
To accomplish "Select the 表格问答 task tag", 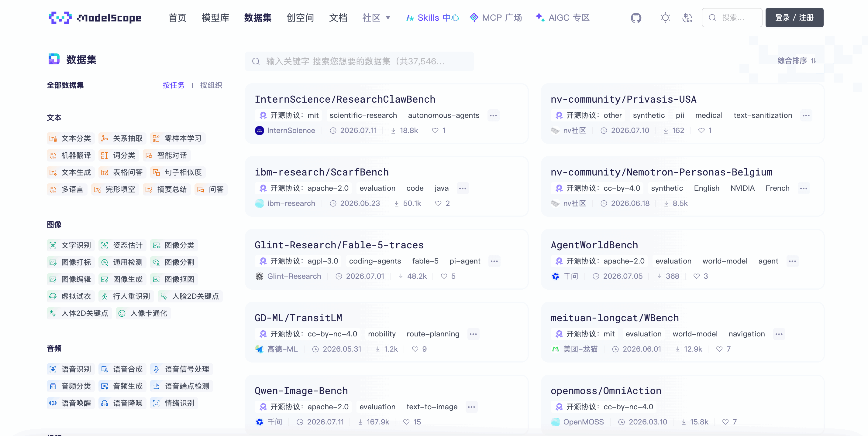I will [122, 172].
